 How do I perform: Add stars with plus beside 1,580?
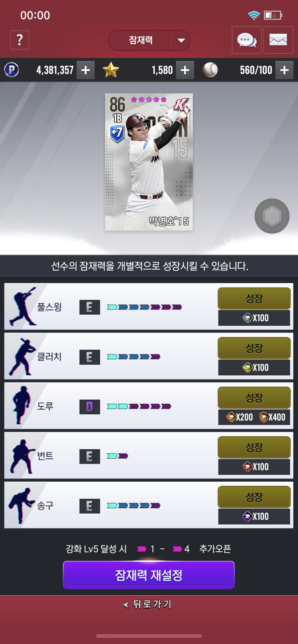tap(185, 70)
